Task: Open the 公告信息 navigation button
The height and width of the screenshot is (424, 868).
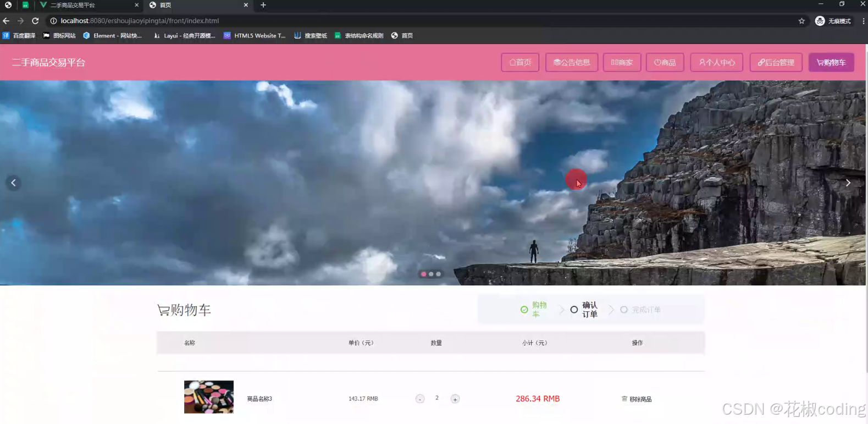Action: point(572,62)
